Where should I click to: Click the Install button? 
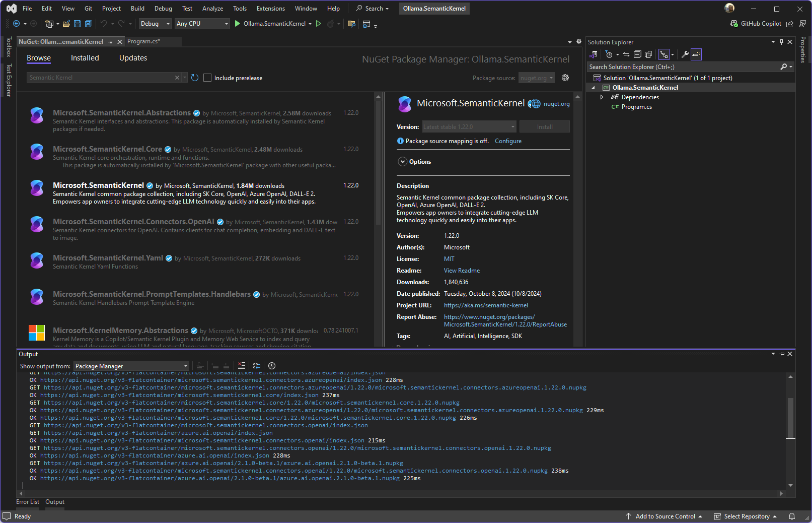pyautogui.click(x=545, y=127)
